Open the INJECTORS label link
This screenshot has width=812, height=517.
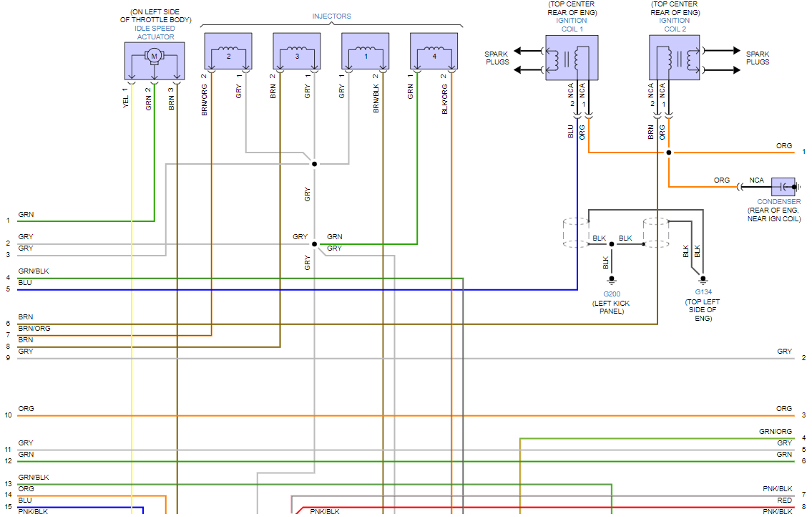click(x=331, y=16)
